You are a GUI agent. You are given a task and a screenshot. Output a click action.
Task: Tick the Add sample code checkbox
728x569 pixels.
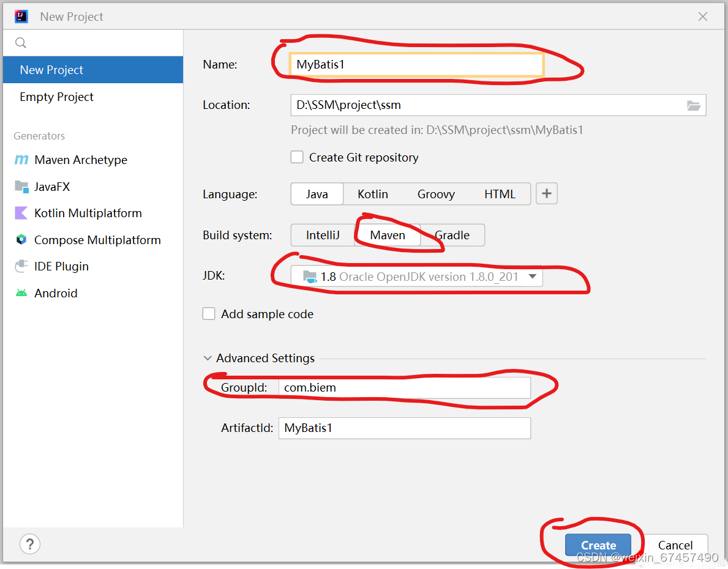tap(209, 314)
